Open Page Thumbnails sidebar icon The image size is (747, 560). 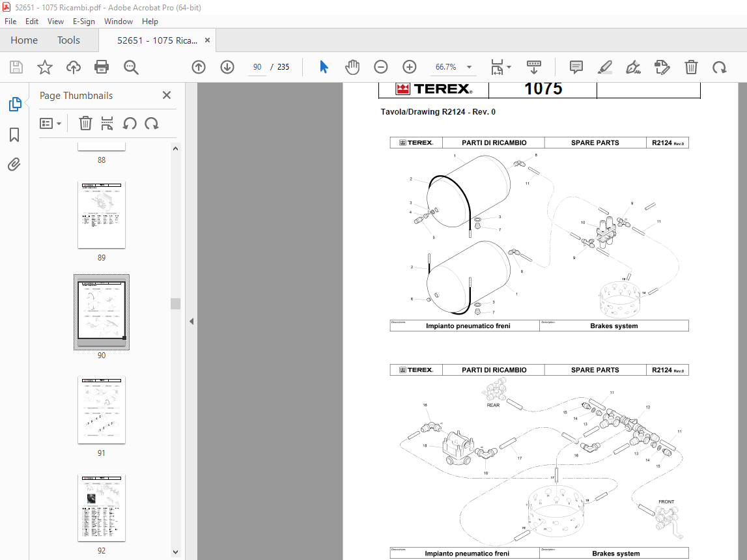coord(15,104)
